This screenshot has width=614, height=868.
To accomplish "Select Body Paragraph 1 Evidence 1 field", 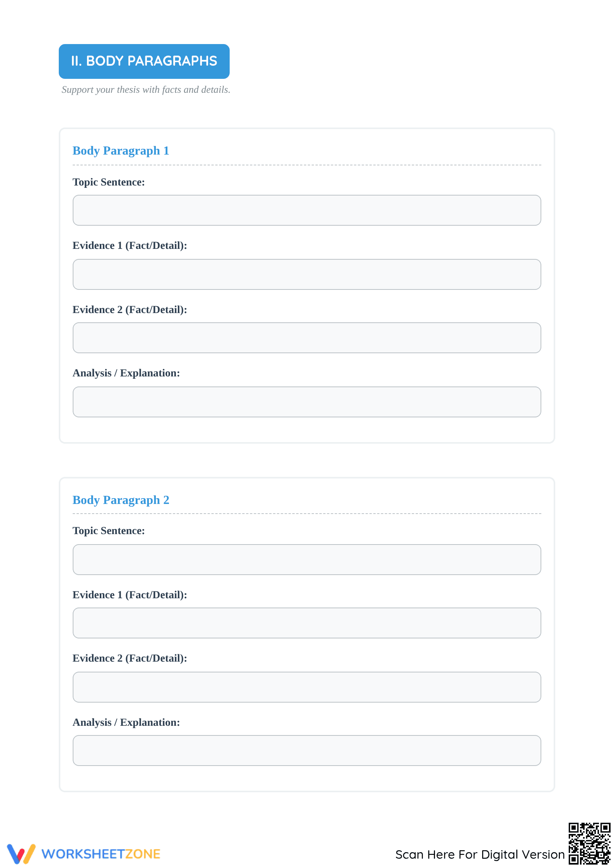I will click(x=307, y=274).
